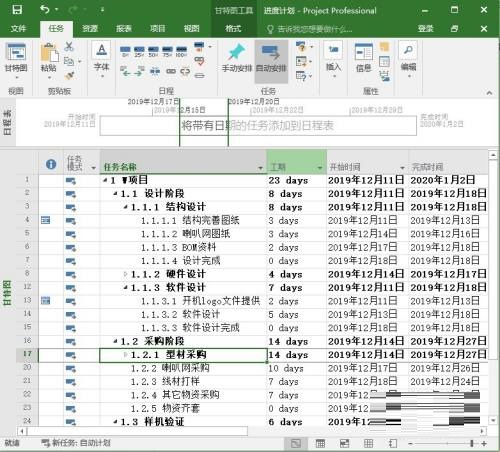Open the File (文件) tab
Image resolution: width=500 pixels, height=452 pixels.
click(x=18, y=29)
